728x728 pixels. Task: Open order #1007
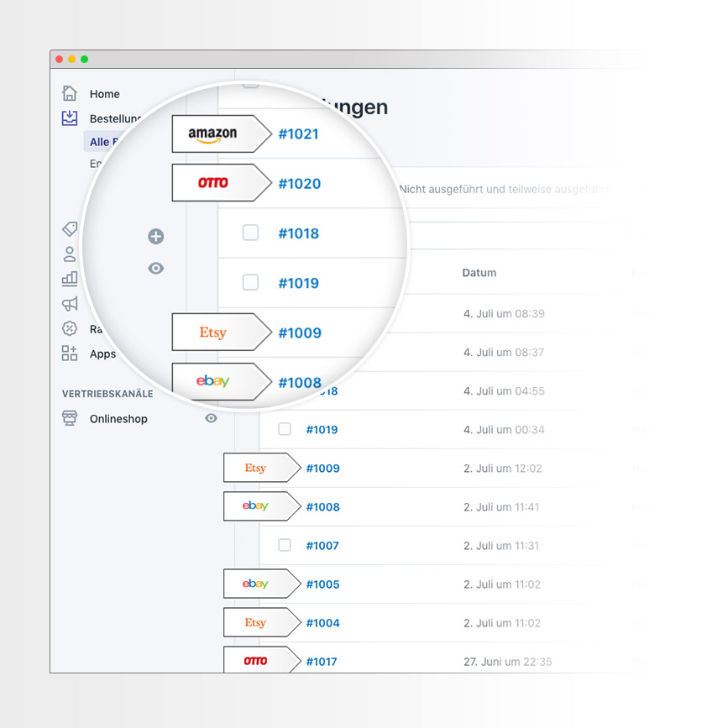(x=322, y=546)
